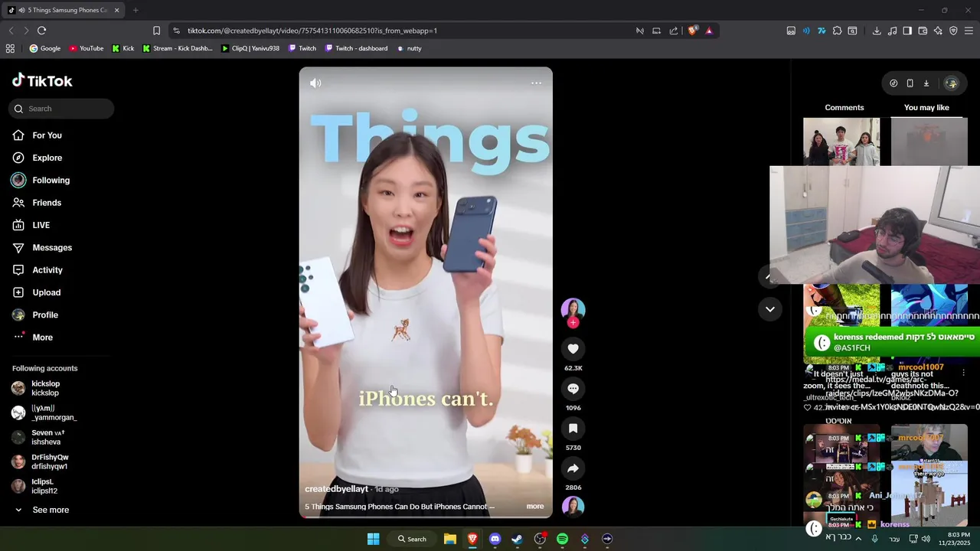Open the Leo AI sparkle icon

(x=938, y=31)
